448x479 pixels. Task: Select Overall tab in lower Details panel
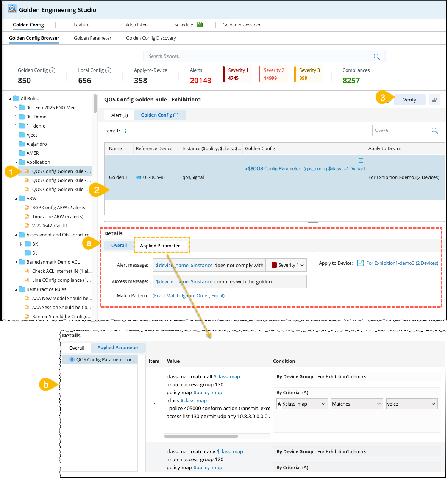pos(77,348)
